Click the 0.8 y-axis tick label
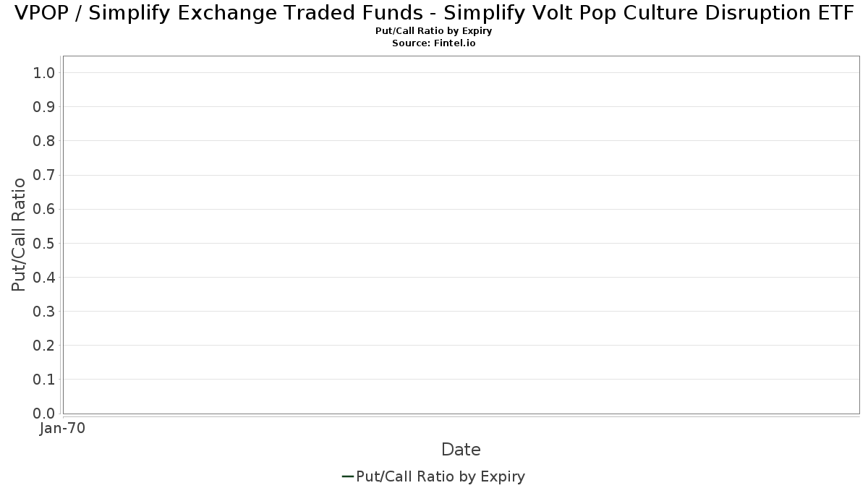The width and height of the screenshot is (868, 488). tap(44, 141)
